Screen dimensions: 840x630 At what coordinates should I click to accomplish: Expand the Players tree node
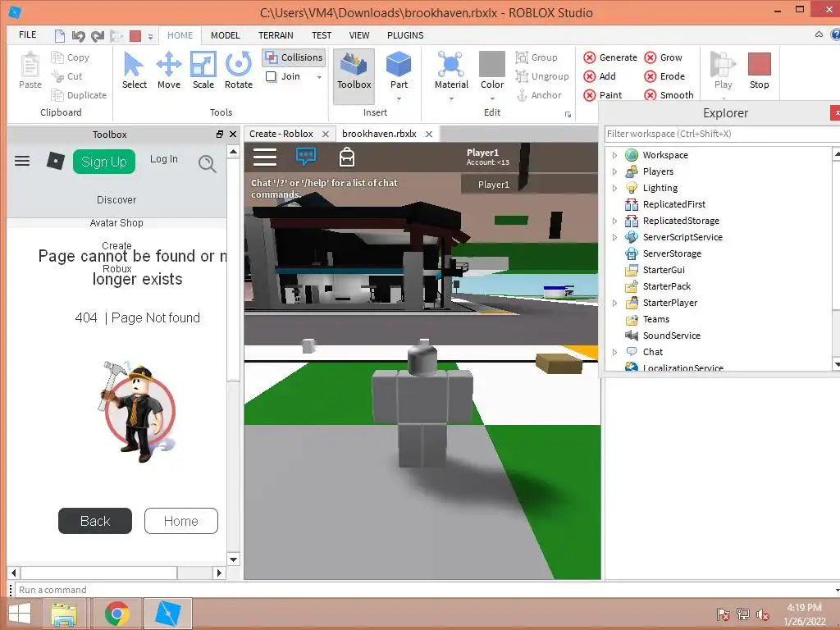point(614,172)
